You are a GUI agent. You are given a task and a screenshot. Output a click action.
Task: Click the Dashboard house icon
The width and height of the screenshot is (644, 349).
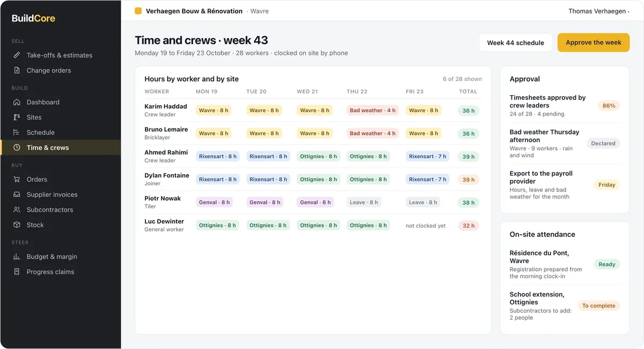(x=17, y=102)
